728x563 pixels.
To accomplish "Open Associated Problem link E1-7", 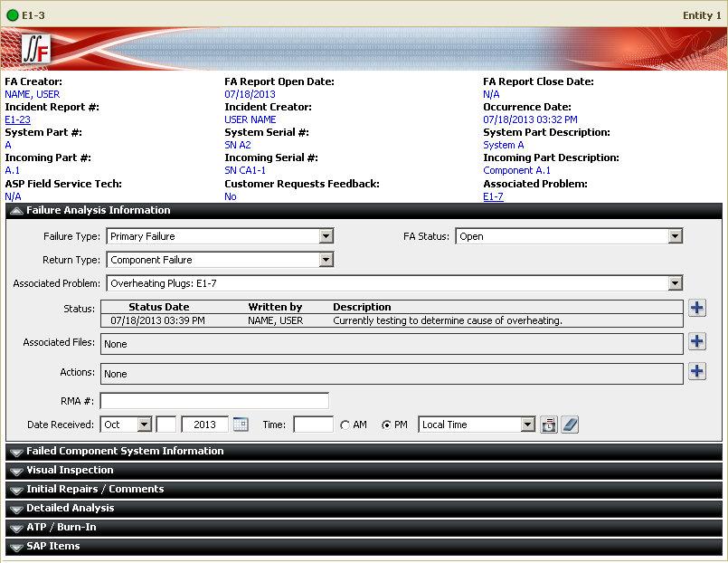I will [x=493, y=196].
